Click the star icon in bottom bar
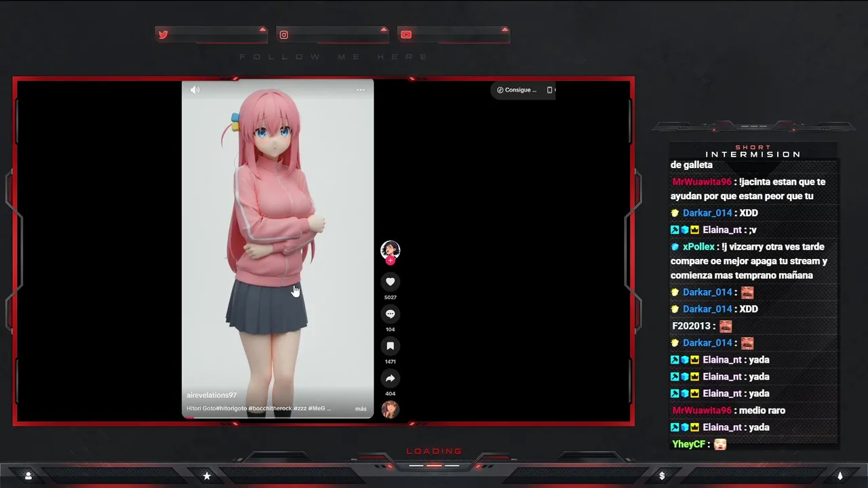Screen dimensions: 868x488 [207, 476]
